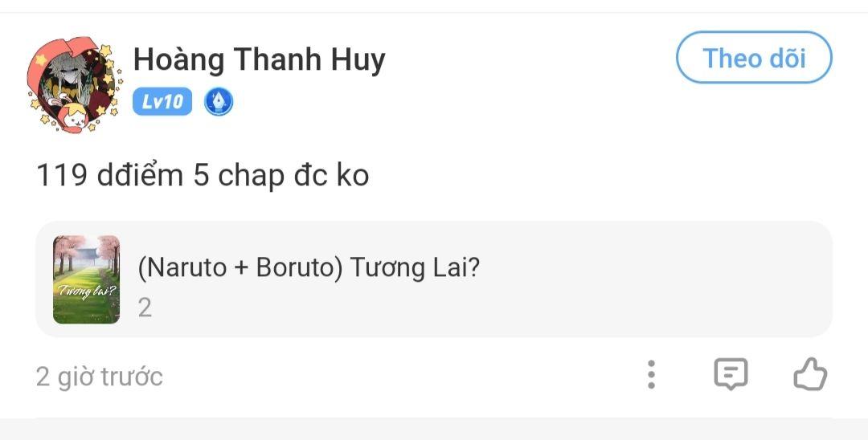The width and height of the screenshot is (868, 440).
Task: Tap the "2 giờ trước" timestamp
Action: [100, 376]
